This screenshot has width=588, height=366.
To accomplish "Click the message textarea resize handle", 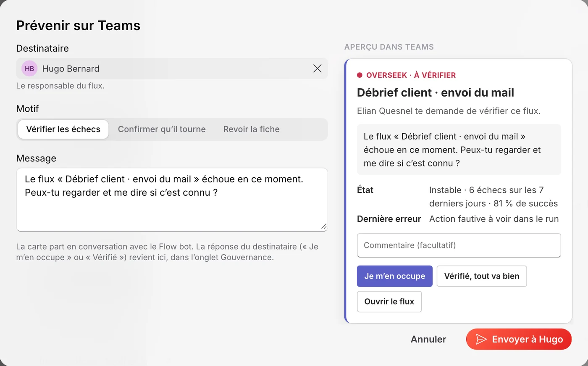I will [x=323, y=226].
